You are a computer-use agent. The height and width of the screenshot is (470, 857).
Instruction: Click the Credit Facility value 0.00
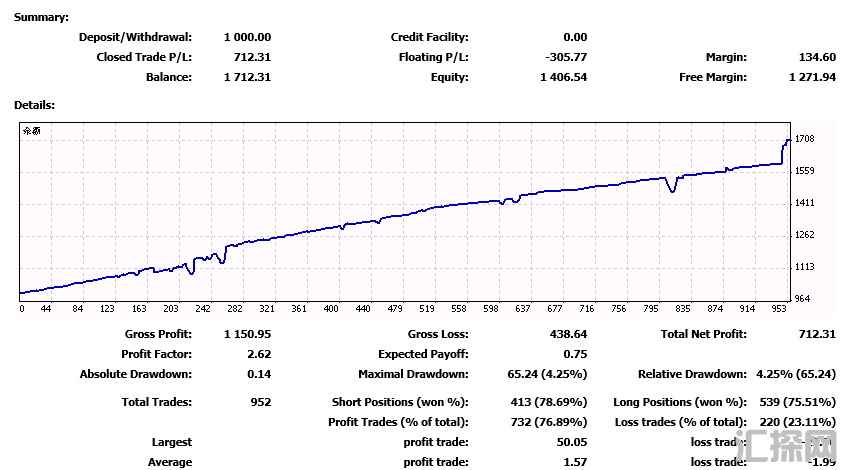coord(575,37)
